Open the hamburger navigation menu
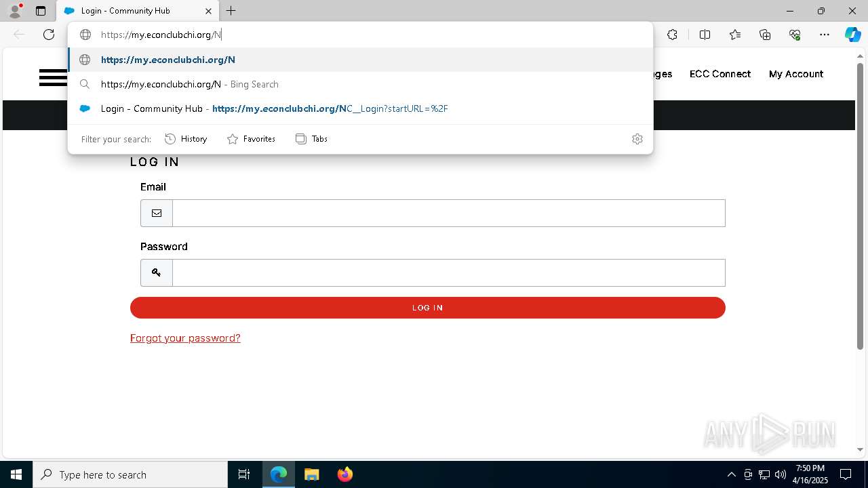The width and height of the screenshot is (868, 488). 53,78
